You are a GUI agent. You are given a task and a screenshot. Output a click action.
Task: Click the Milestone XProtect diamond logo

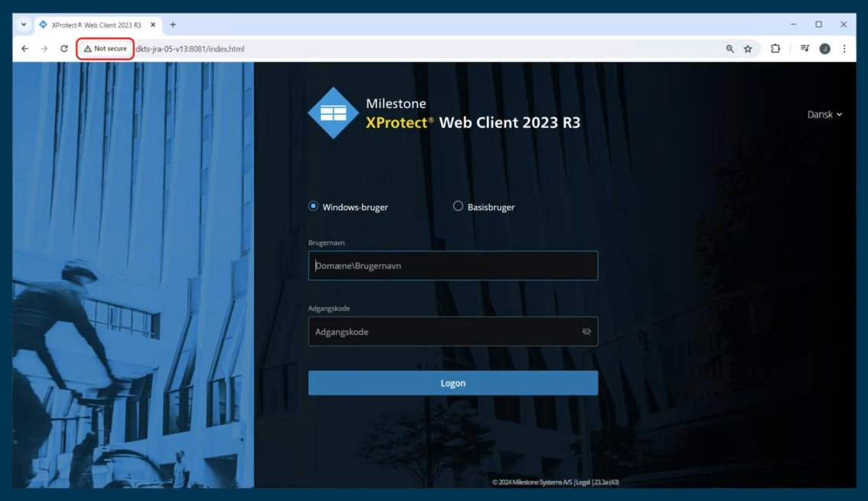[x=333, y=113]
